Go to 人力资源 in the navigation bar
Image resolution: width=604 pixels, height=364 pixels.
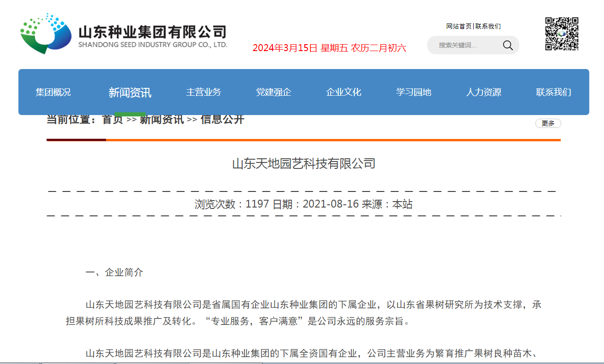[x=483, y=92]
